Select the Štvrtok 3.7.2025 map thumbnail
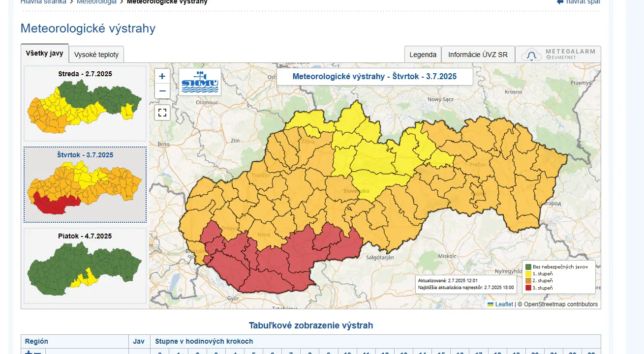This screenshot has height=354, width=644. point(85,185)
